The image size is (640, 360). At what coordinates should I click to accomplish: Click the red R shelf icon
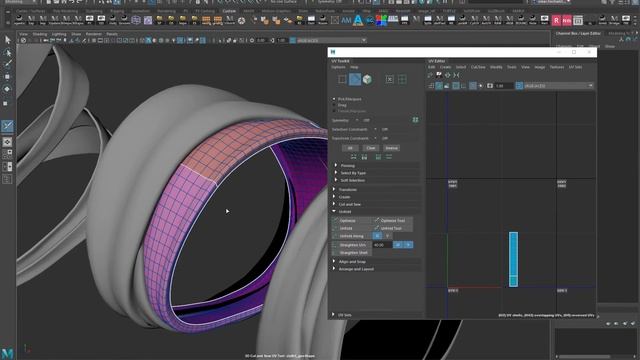click(556, 20)
